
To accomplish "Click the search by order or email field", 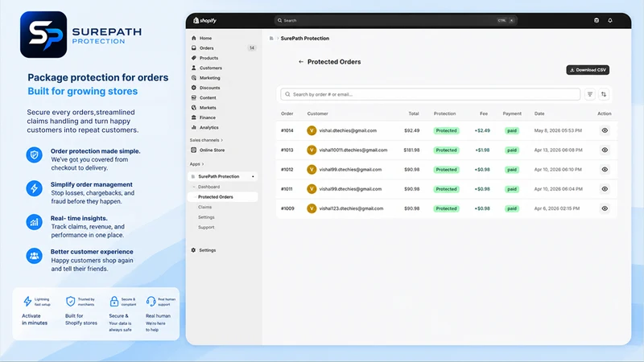I will tap(430, 94).
